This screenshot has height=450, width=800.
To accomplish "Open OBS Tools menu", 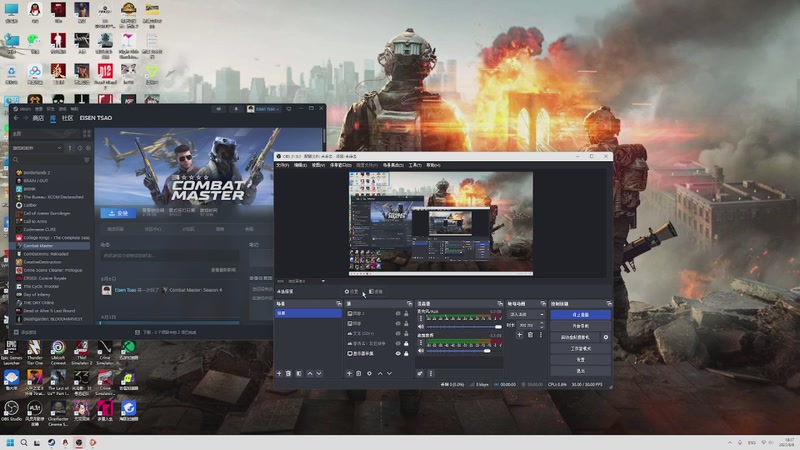I will [415, 165].
